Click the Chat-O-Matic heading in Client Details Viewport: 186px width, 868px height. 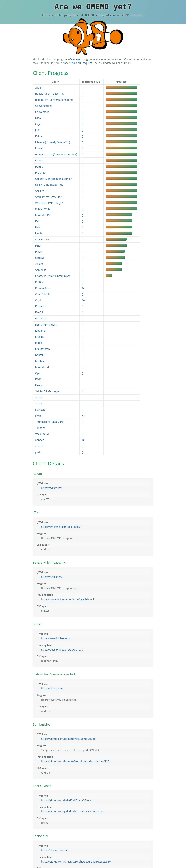coord(42,786)
